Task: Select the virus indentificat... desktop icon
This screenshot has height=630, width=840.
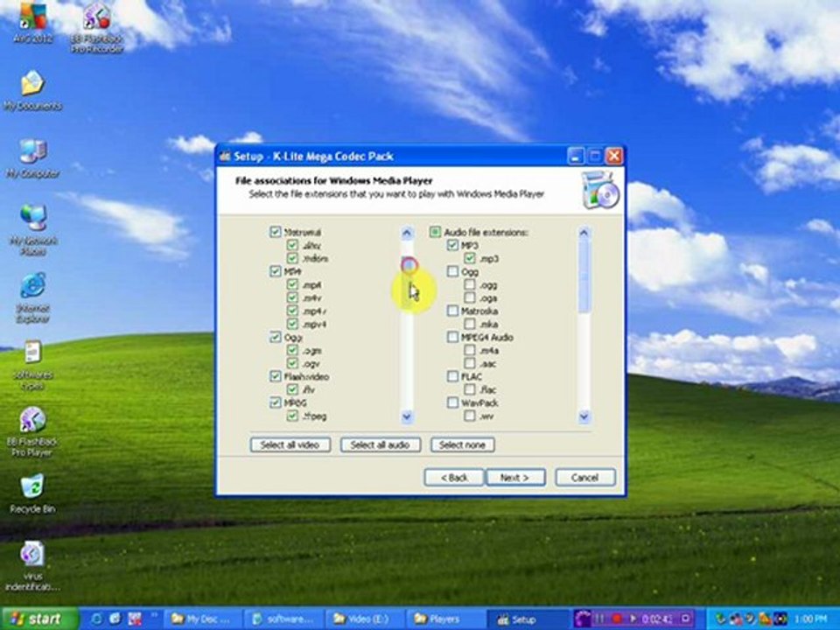Action: click(x=32, y=566)
